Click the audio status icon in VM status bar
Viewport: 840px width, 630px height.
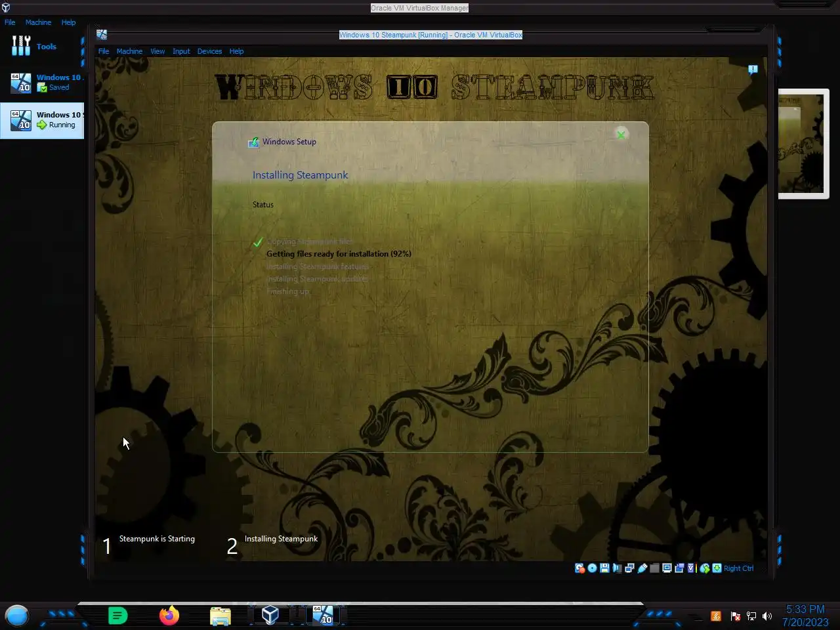pyautogui.click(x=617, y=568)
